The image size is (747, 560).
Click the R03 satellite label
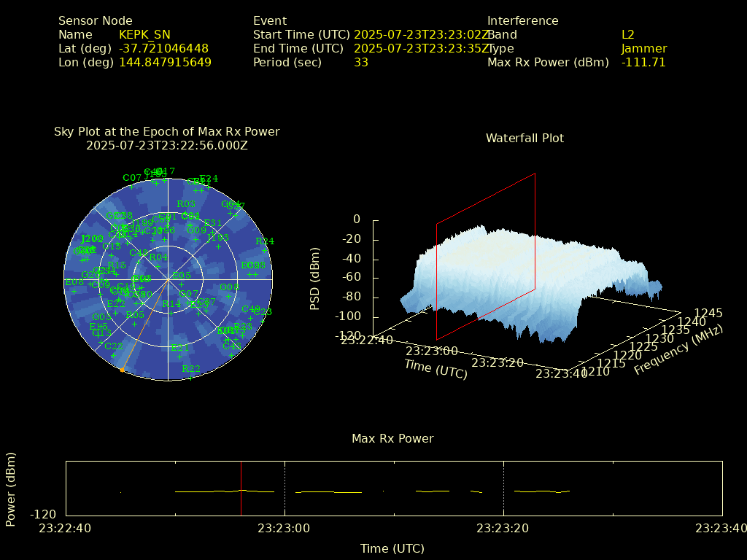(186, 204)
